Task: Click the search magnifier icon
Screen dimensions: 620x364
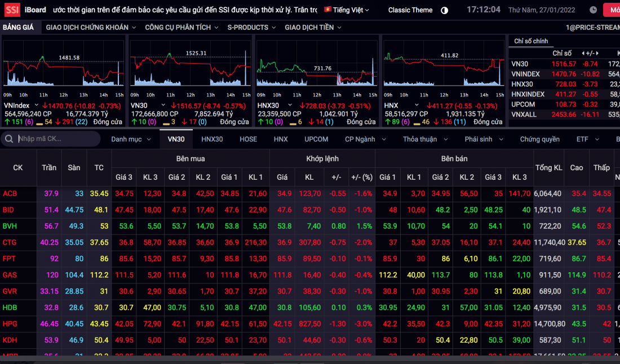Action: (10, 139)
